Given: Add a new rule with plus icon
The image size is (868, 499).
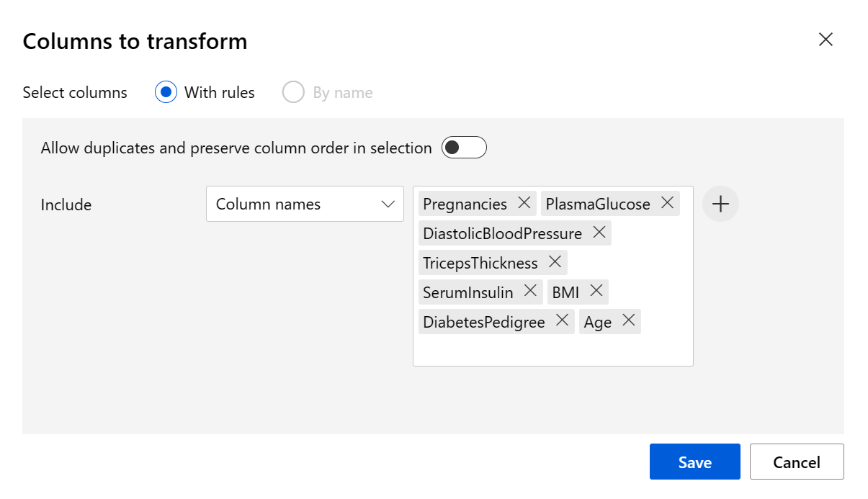Looking at the screenshot, I should tap(720, 204).
